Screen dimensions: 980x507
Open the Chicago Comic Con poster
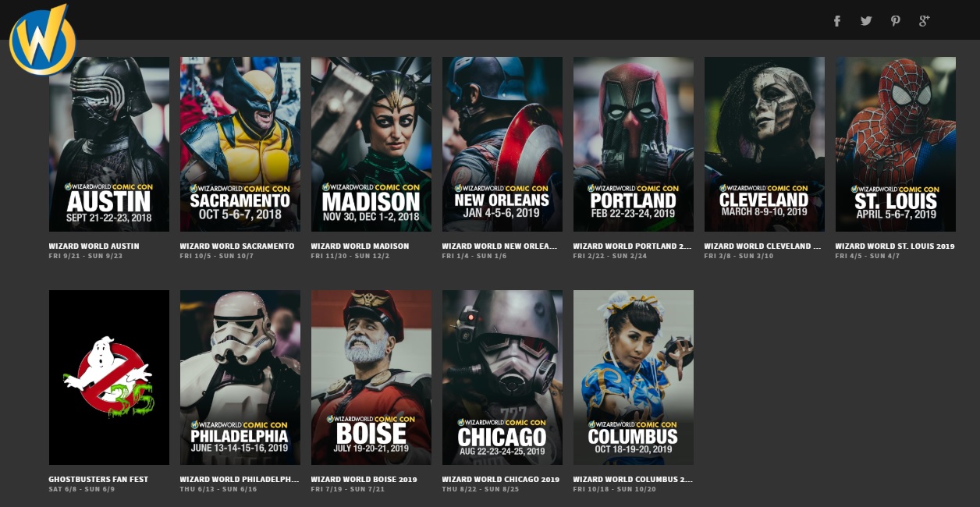click(502, 378)
